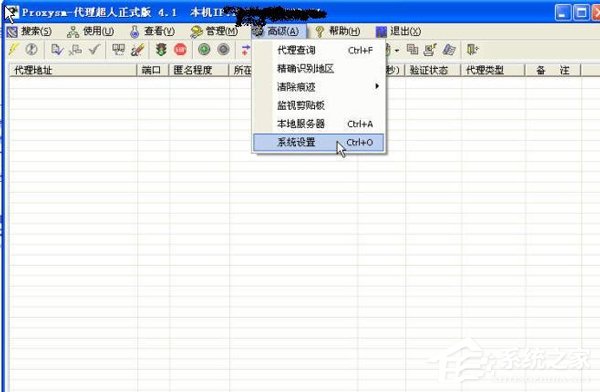Sort by 验证状态 column header
The height and width of the screenshot is (392, 600).
pos(432,70)
